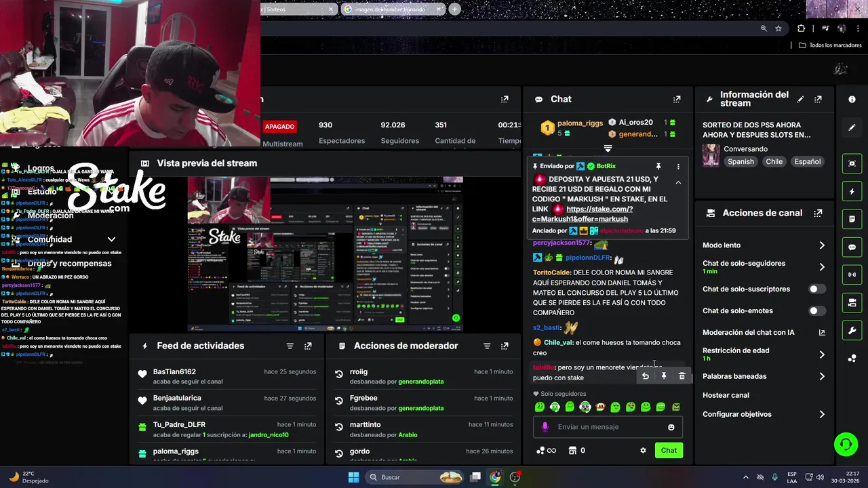The height and width of the screenshot is (488, 868).
Task: Open the info icon in right sidebar
Action: coord(852,99)
